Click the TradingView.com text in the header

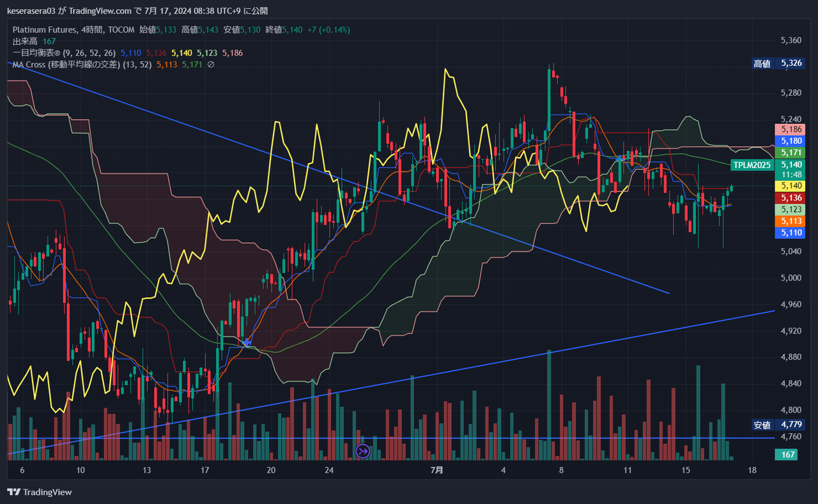coord(100,11)
